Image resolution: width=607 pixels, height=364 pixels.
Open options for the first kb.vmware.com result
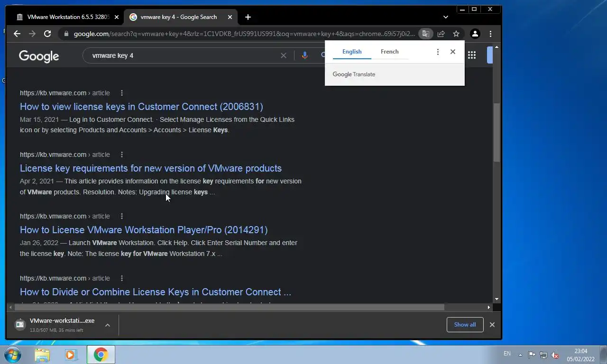click(122, 93)
